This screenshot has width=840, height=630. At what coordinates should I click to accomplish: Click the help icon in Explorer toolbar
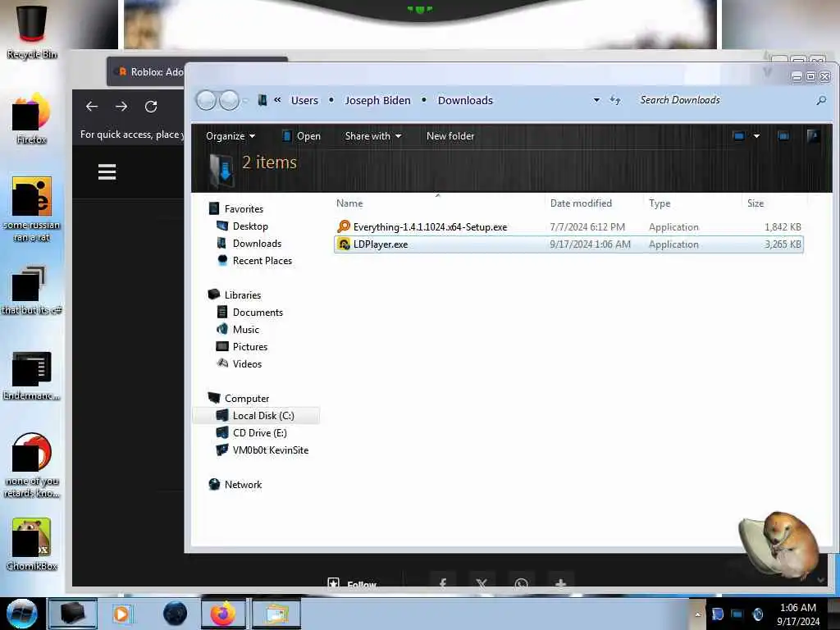point(813,136)
